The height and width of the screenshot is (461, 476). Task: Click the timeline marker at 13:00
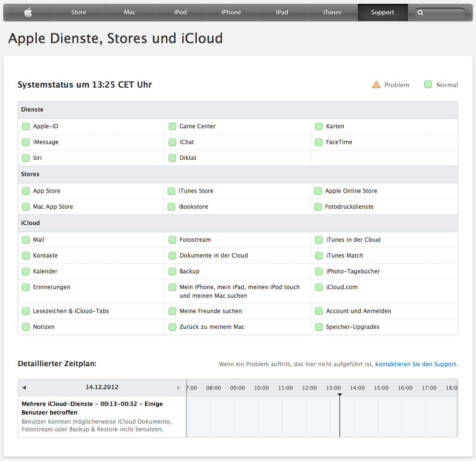click(340, 395)
